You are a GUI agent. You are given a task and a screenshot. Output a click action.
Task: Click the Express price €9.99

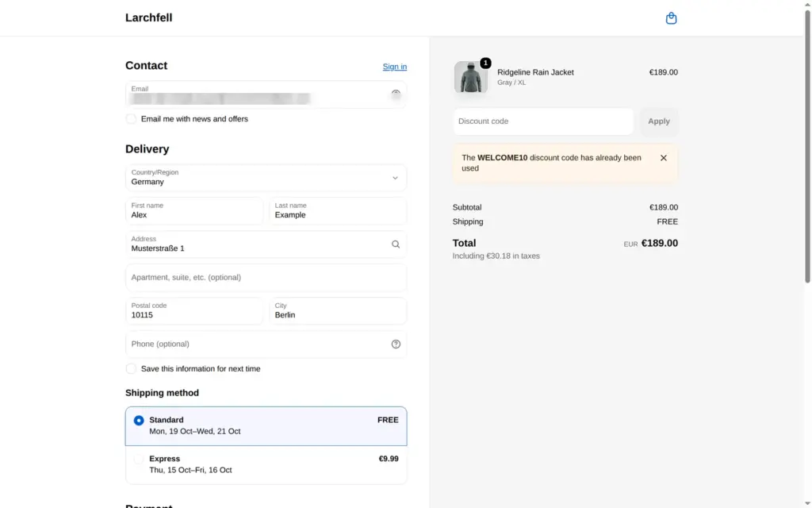pyautogui.click(x=389, y=459)
